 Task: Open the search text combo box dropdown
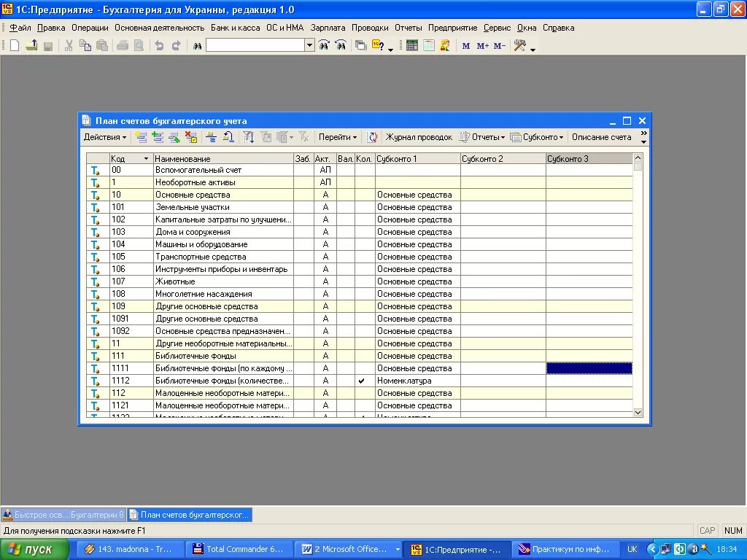point(309,45)
